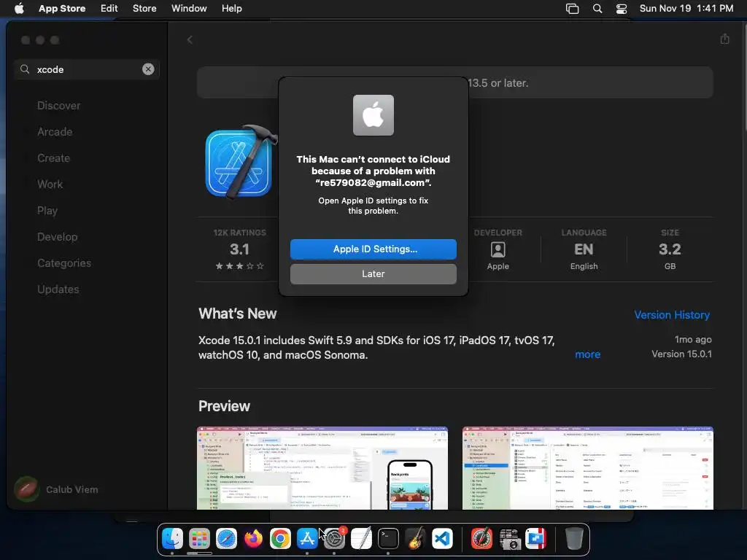
Task: Click the What's New heading
Action: [x=237, y=314]
